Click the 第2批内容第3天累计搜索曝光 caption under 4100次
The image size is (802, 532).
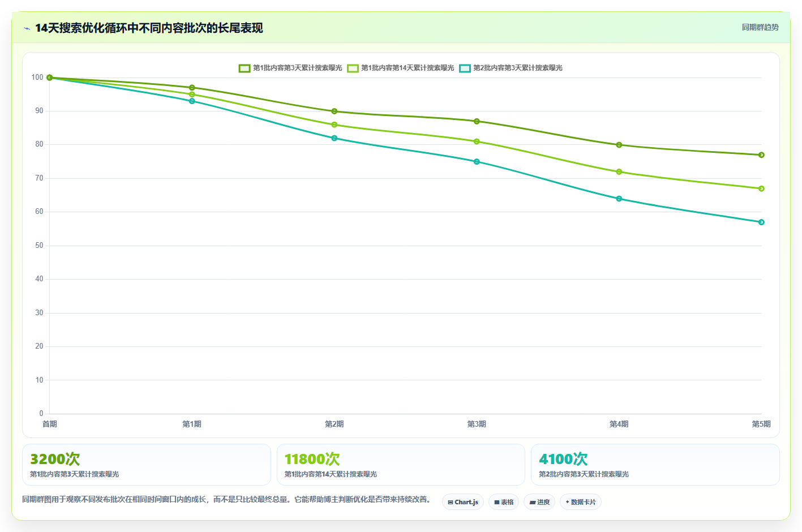pyautogui.click(x=584, y=474)
